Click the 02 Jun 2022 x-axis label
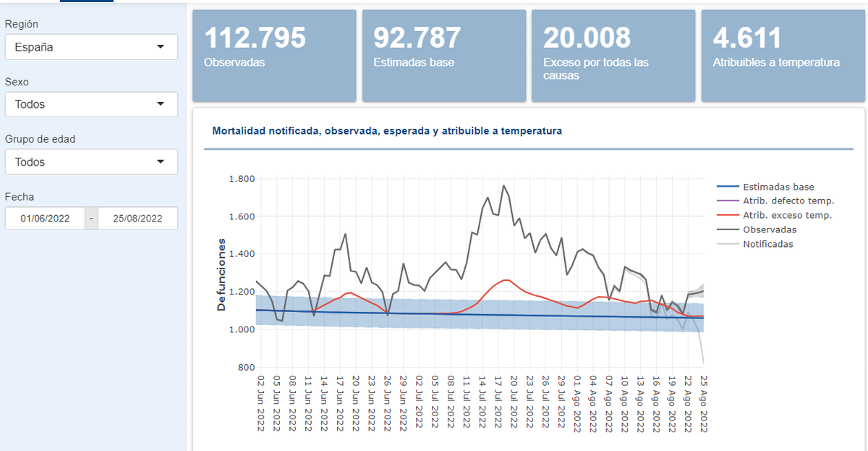 pos(260,402)
